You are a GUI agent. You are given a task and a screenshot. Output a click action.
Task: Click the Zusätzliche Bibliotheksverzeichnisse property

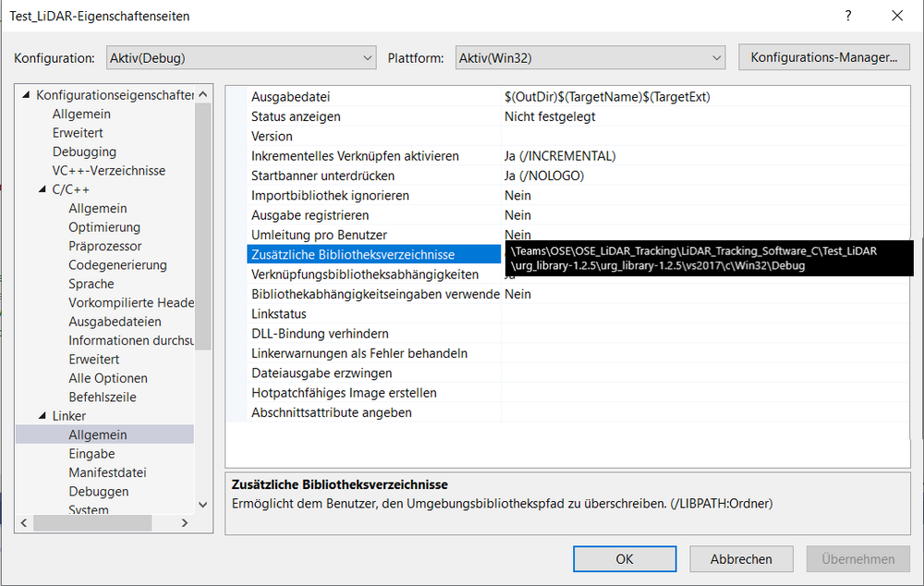[x=365, y=254]
